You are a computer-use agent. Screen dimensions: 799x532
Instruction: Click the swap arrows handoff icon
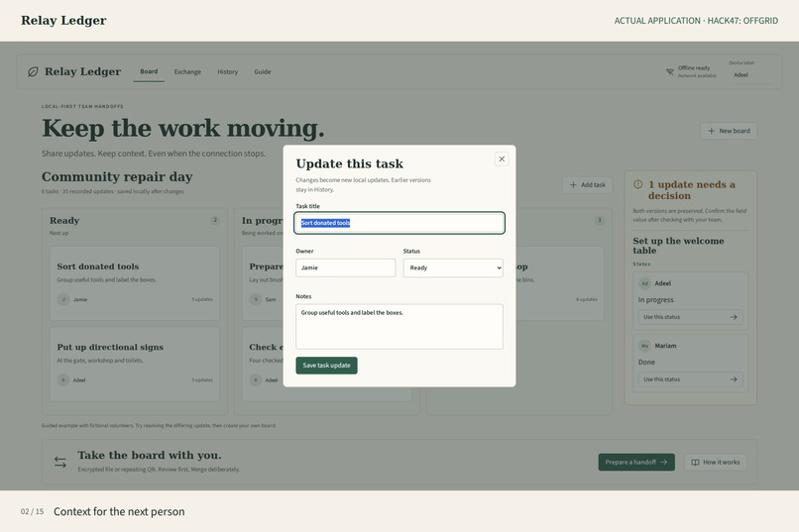click(x=60, y=462)
